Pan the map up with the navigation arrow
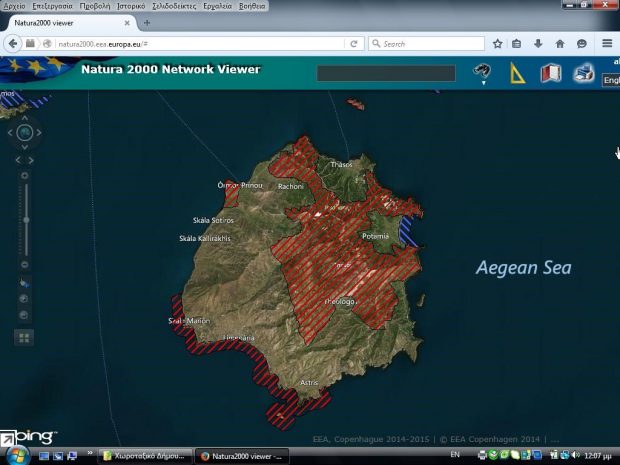This screenshot has height=465, width=620. coord(25,118)
